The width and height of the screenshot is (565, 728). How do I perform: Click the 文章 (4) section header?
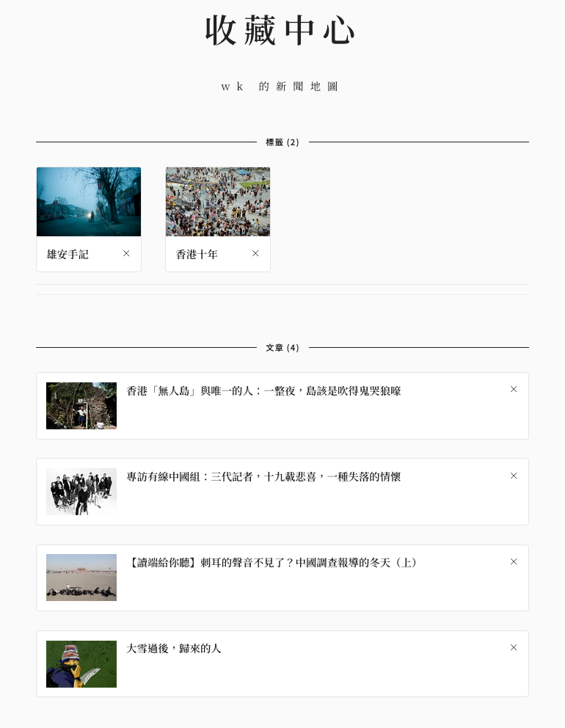[x=282, y=348]
